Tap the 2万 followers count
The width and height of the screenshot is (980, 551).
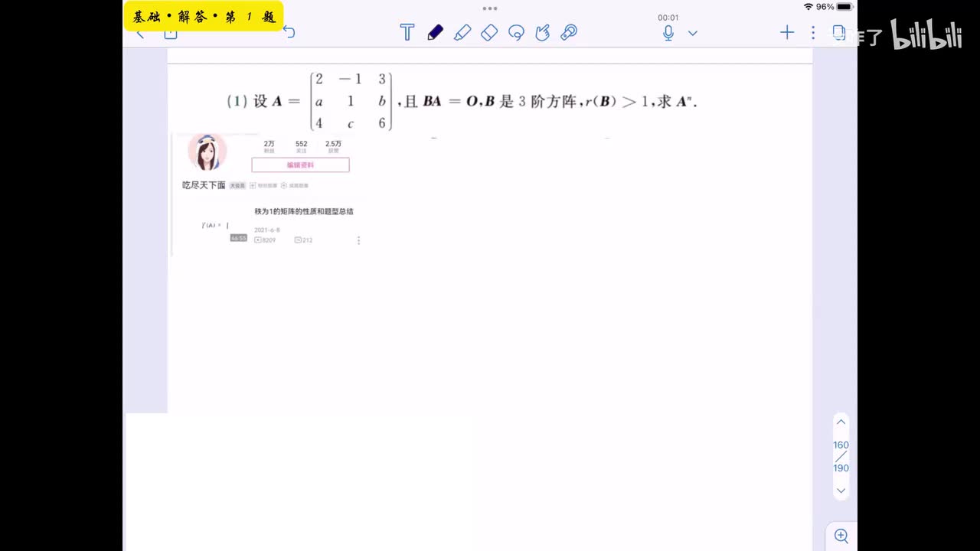coord(269,144)
